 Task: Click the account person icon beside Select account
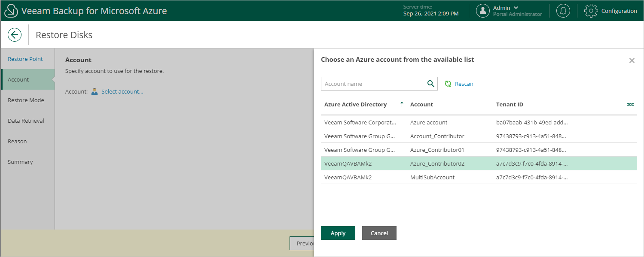click(95, 91)
